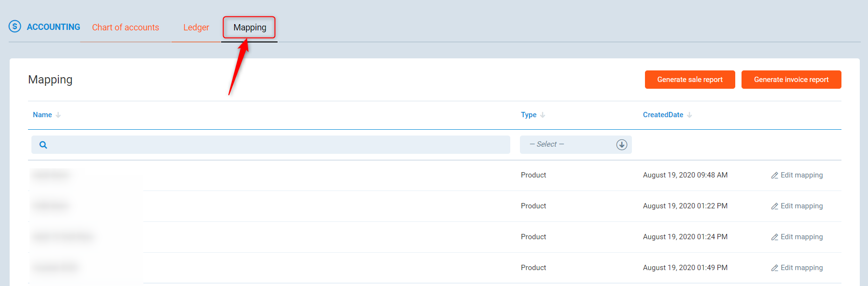Click pencil icon for the 09:48 AM row
The image size is (868, 286).
774,176
